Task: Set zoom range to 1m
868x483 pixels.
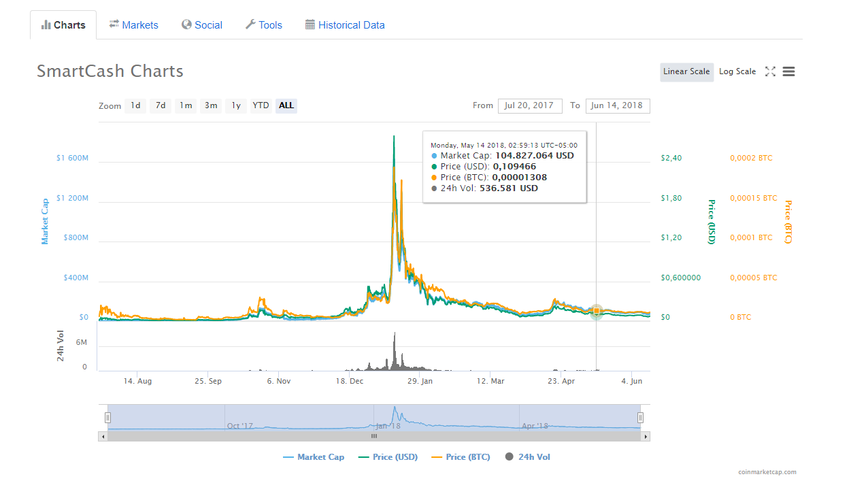Action: [186, 105]
